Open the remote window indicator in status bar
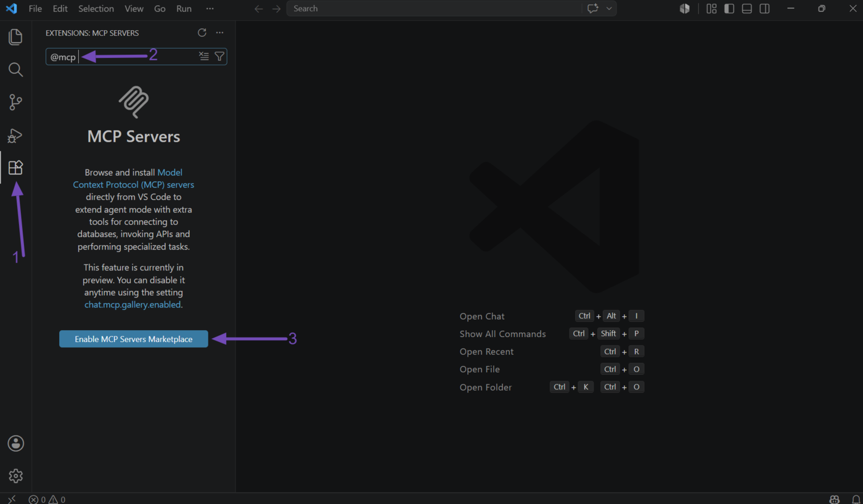 coord(11,499)
